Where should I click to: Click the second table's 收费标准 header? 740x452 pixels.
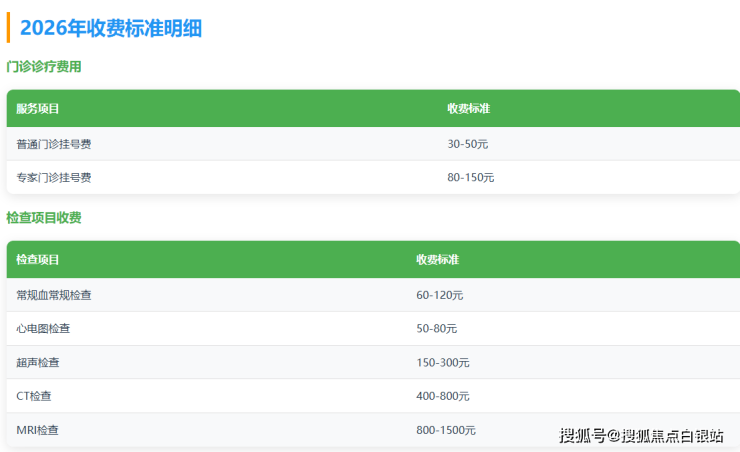[x=438, y=259]
